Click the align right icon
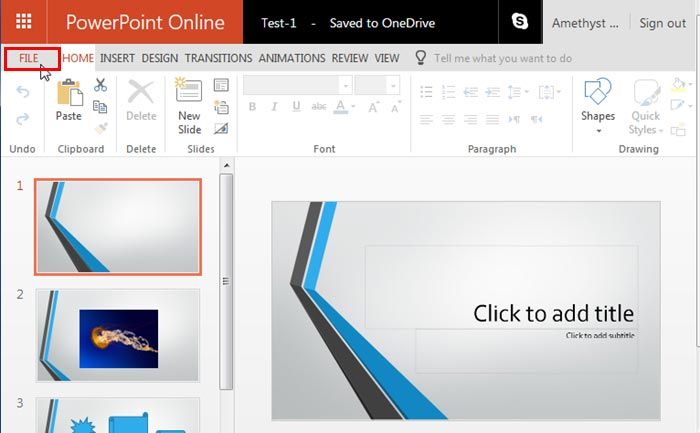The image size is (700, 433). pos(471,119)
